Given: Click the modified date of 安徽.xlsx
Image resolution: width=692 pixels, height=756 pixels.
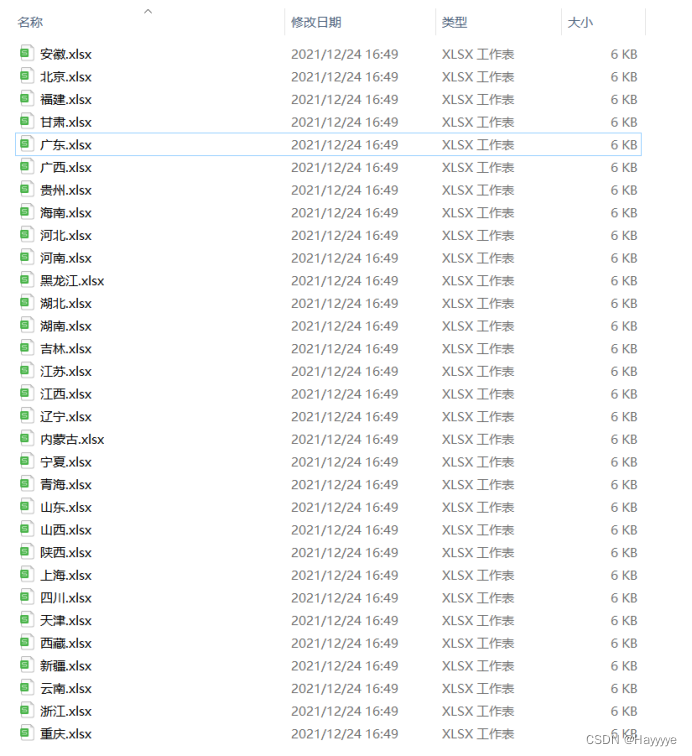Looking at the screenshot, I should pos(344,54).
